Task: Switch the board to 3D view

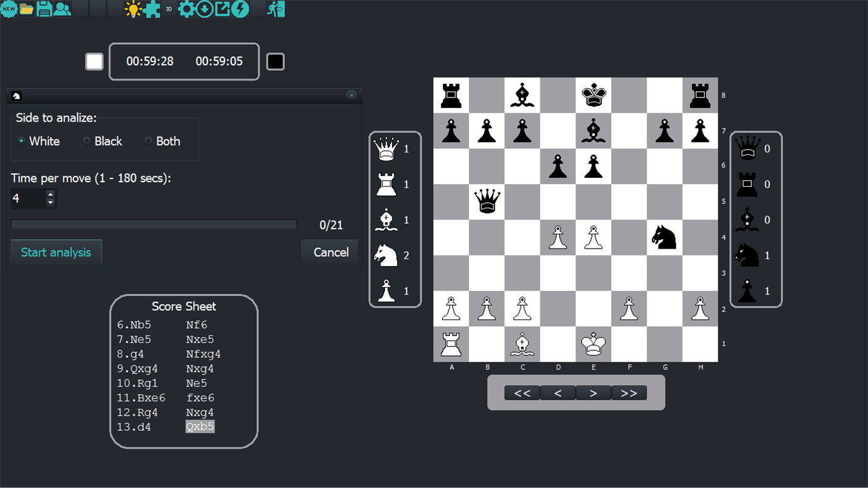Action: tap(168, 9)
